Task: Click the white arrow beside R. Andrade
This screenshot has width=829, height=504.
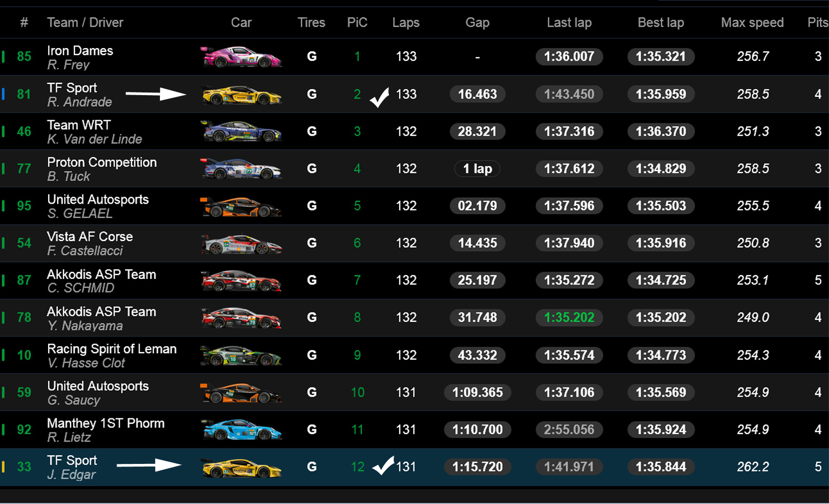Action: pyautogui.click(x=156, y=94)
